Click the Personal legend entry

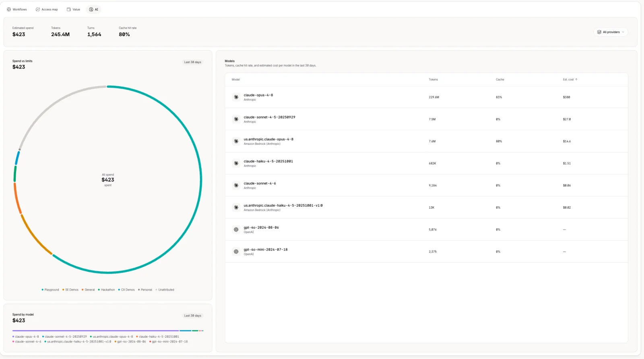145,290
